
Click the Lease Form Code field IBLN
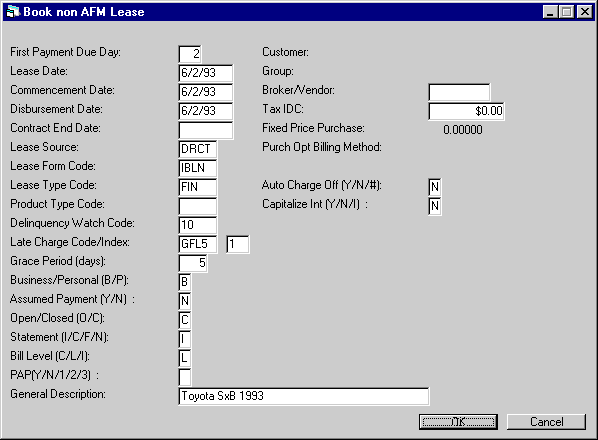pyautogui.click(x=198, y=168)
